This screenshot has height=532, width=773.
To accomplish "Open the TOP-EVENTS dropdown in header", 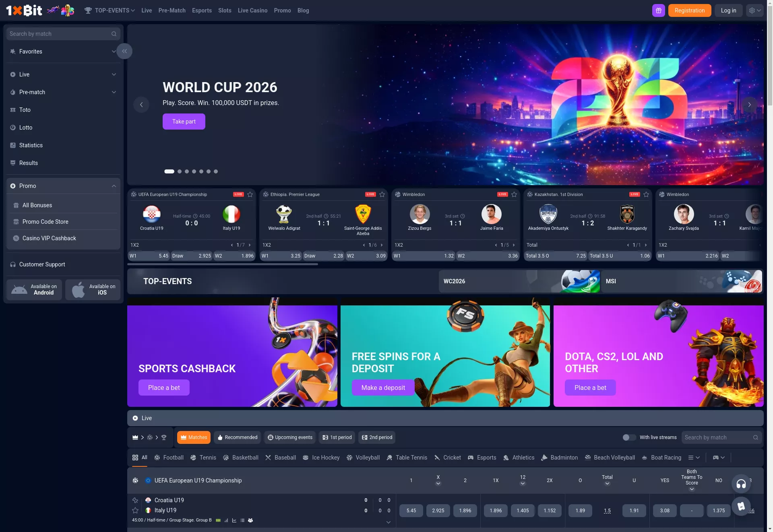I will pyautogui.click(x=110, y=10).
